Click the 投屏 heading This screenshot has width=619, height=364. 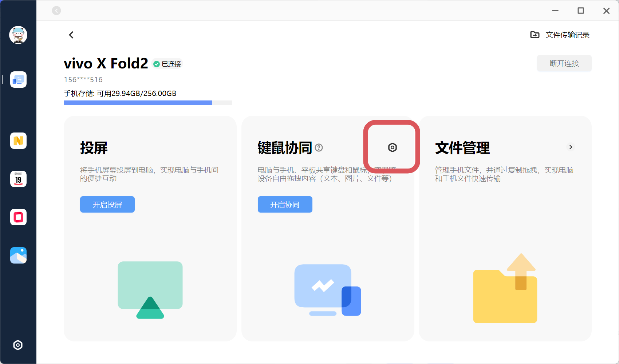(94, 148)
